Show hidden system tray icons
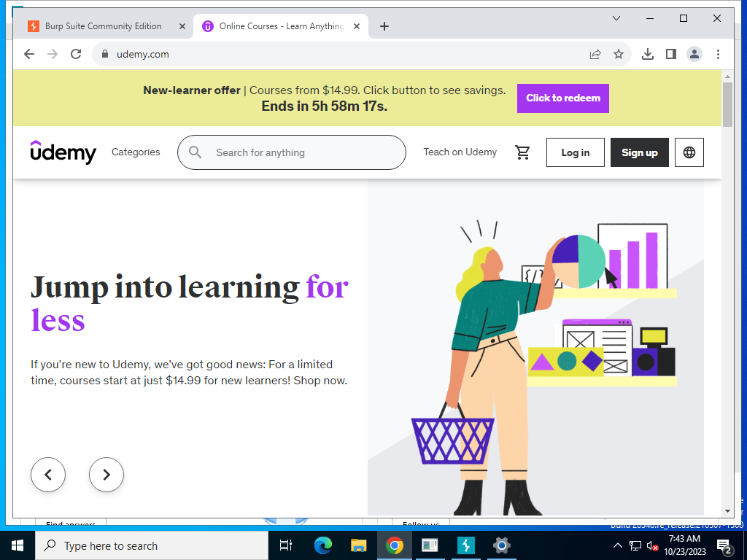Viewport: 747px width, 560px height. pyautogui.click(x=617, y=545)
